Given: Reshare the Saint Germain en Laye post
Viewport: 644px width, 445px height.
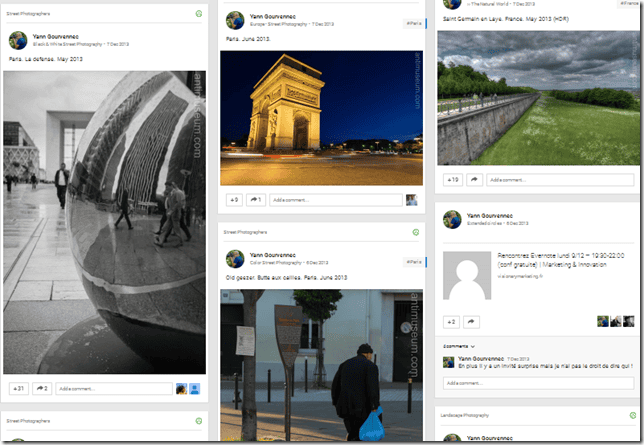Looking at the screenshot, I should pos(474,180).
